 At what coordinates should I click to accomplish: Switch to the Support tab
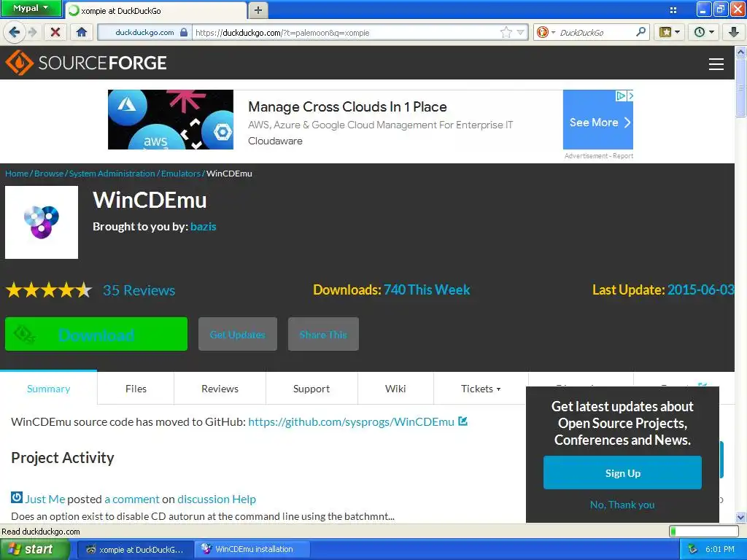pyautogui.click(x=311, y=389)
